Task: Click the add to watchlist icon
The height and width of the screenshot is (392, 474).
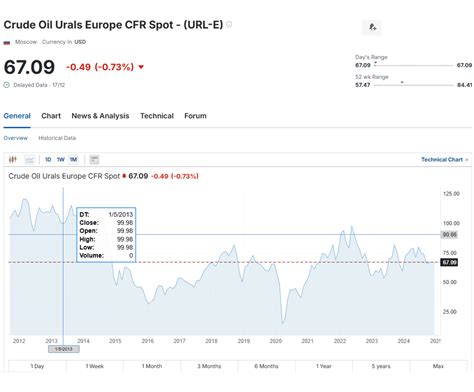Action: (x=372, y=27)
